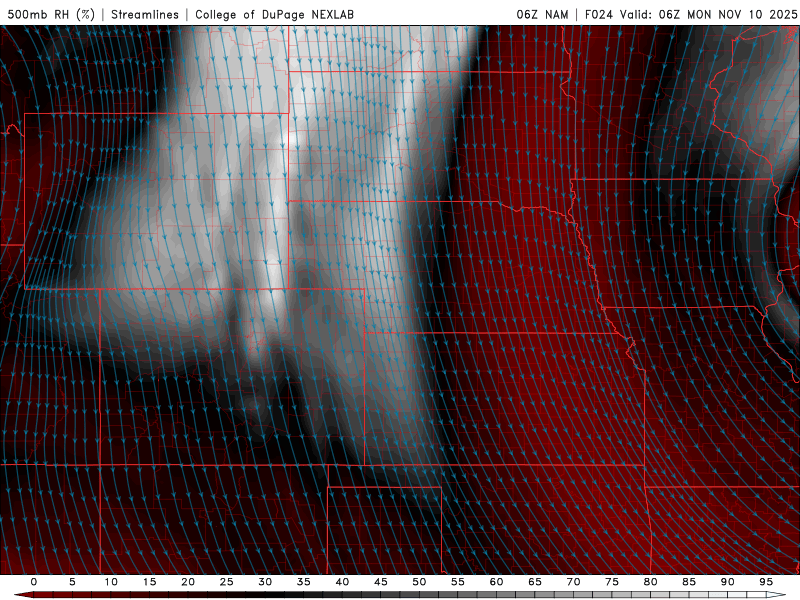The image size is (800, 600).
Task: Click the '85' value on color scale
Action: coord(689,582)
